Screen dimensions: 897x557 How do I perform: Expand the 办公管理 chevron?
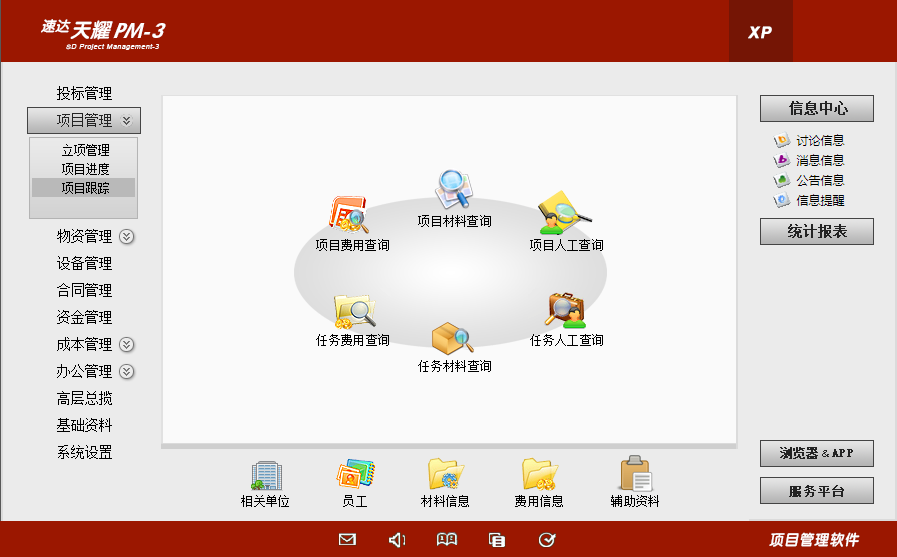(x=127, y=372)
